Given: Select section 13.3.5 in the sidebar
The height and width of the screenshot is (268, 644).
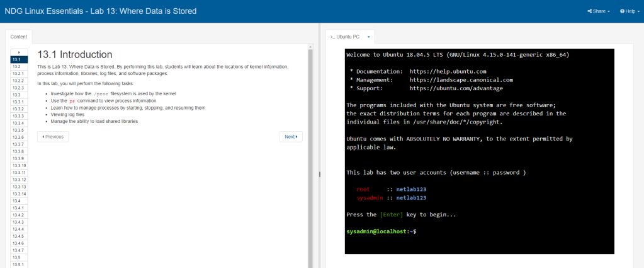Looking at the screenshot, I should pos(18,130).
